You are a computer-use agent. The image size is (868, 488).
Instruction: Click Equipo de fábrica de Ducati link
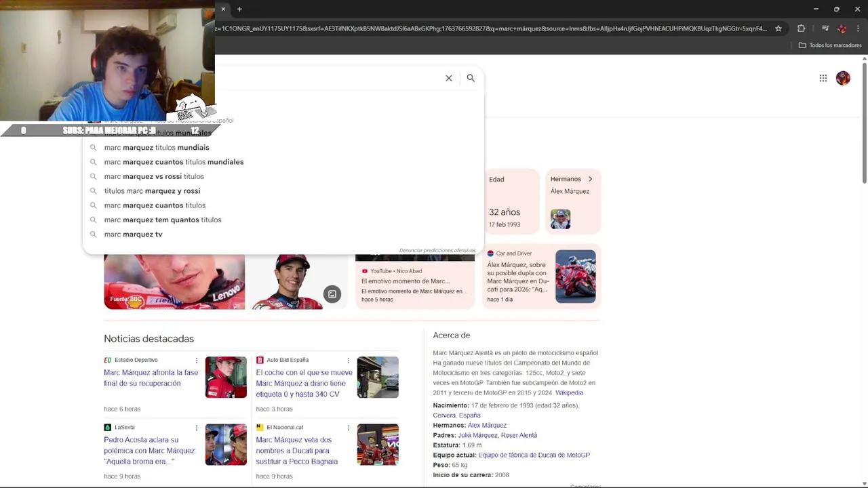click(534, 455)
